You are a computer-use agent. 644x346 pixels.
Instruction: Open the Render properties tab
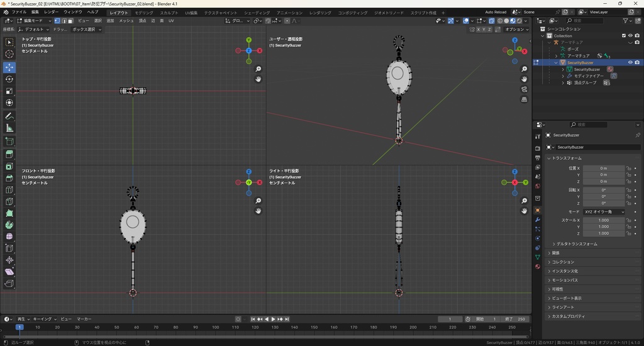pos(538,148)
